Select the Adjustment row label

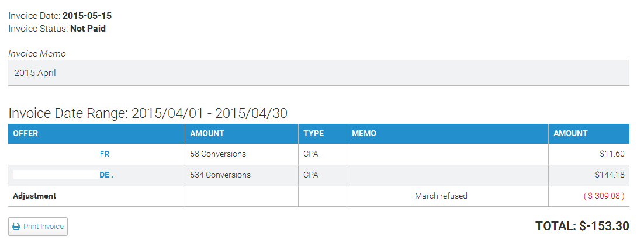[x=34, y=196]
